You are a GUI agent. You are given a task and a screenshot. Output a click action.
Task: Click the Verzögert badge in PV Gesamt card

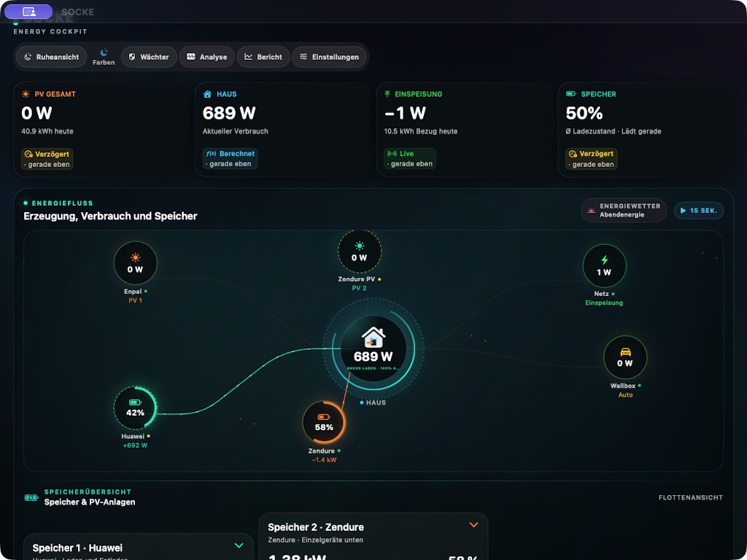[x=47, y=159]
